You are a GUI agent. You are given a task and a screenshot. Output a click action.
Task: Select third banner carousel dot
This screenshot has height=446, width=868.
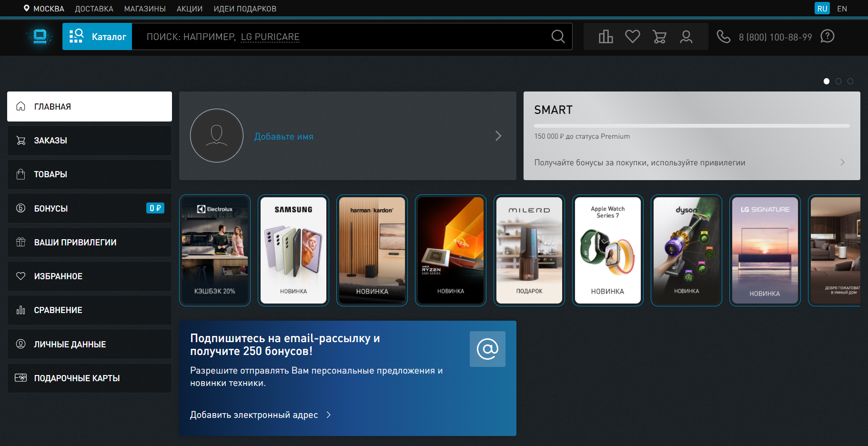(x=850, y=81)
